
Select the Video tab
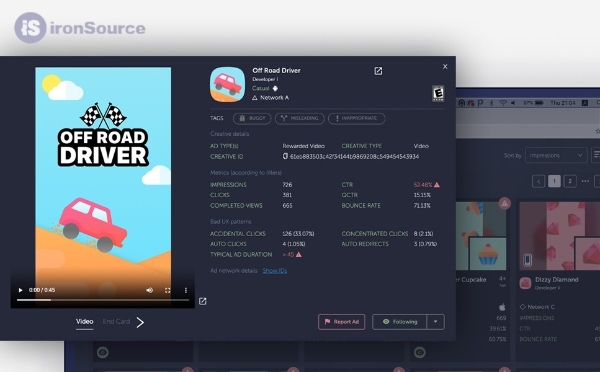pyautogui.click(x=85, y=322)
